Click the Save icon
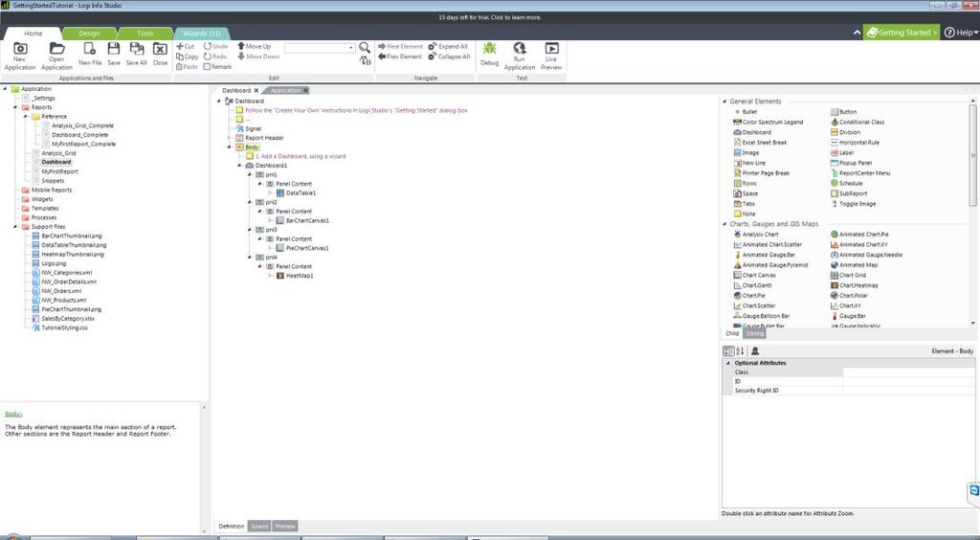This screenshot has width=980, height=540. [x=114, y=49]
